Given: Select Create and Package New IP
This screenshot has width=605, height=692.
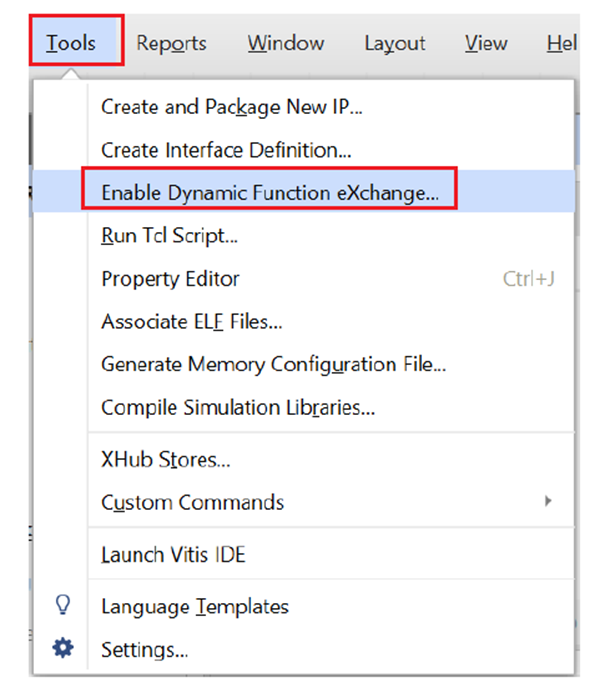Looking at the screenshot, I should click(231, 107).
